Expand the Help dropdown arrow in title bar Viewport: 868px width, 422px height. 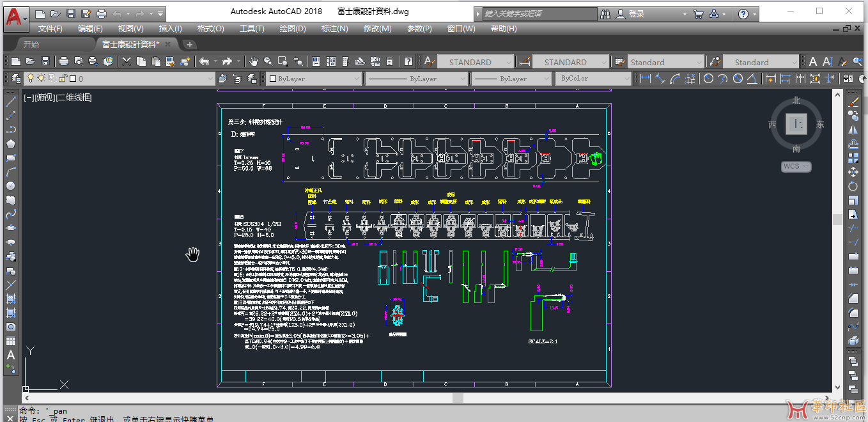tap(754, 13)
